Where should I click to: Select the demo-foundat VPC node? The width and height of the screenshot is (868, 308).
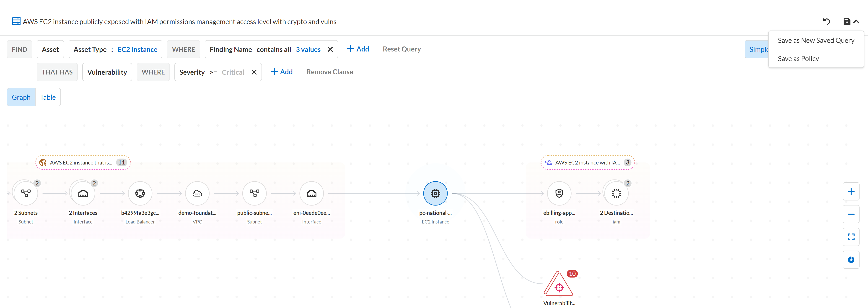coord(197,193)
